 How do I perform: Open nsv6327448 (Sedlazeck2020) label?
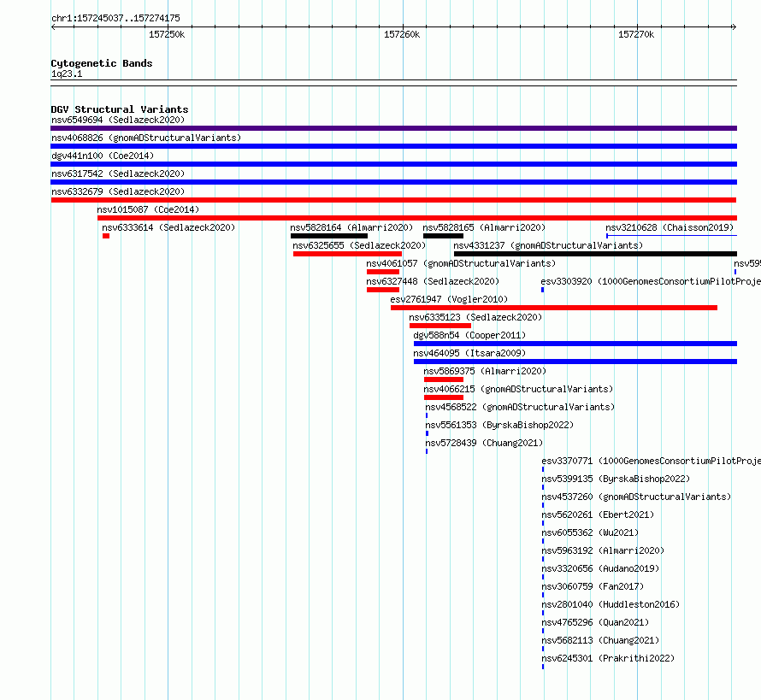pyautogui.click(x=433, y=281)
